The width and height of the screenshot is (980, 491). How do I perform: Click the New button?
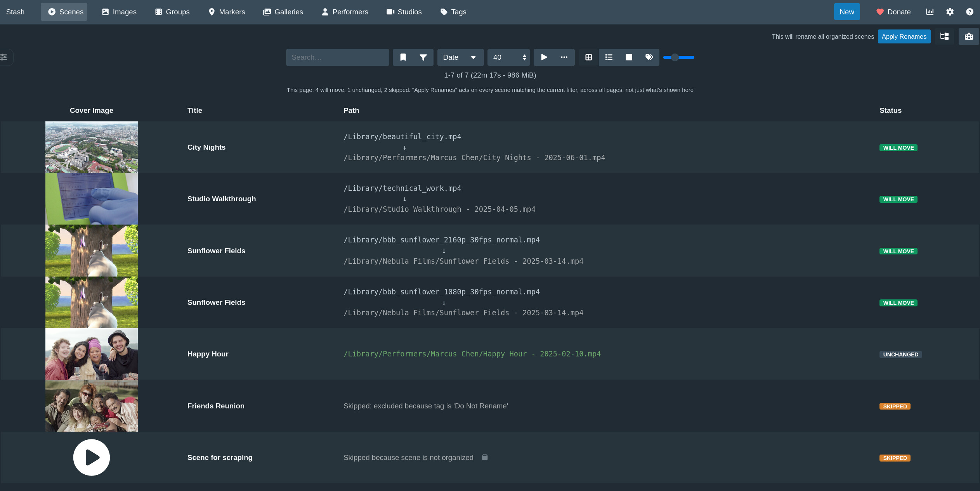point(847,12)
